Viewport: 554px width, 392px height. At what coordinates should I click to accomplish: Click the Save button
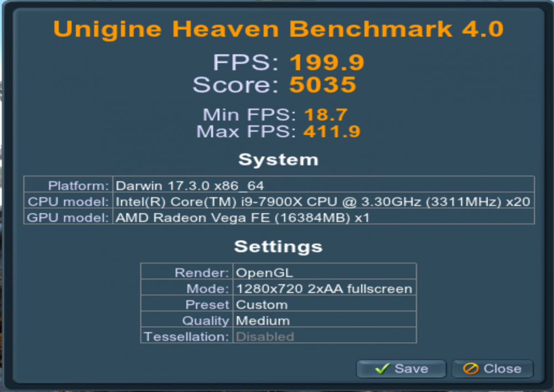(x=401, y=369)
